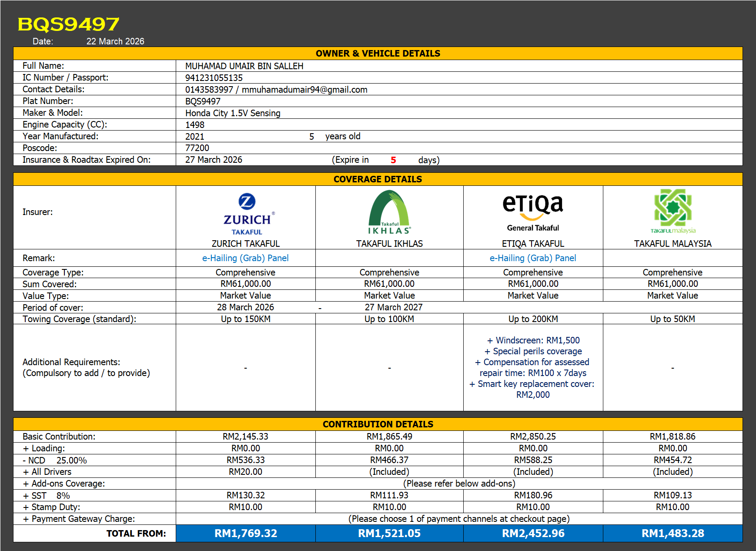The image size is (756, 551).
Task: Click the Coverage Details section header
Action: 378,179
